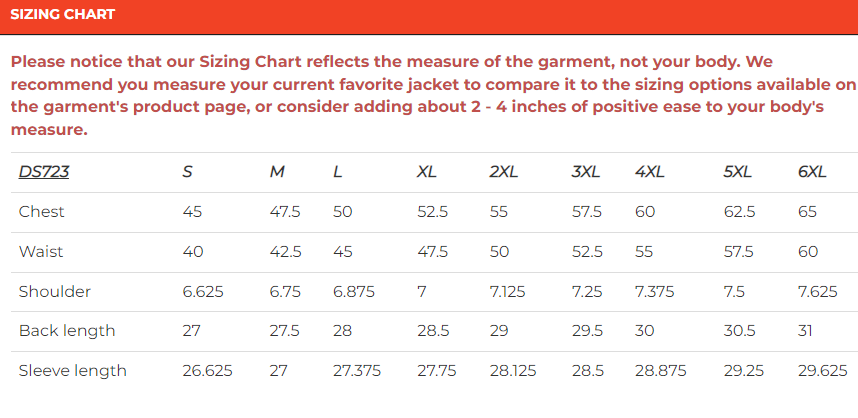Select the M size column header
858x418 pixels.
(277, 172)
